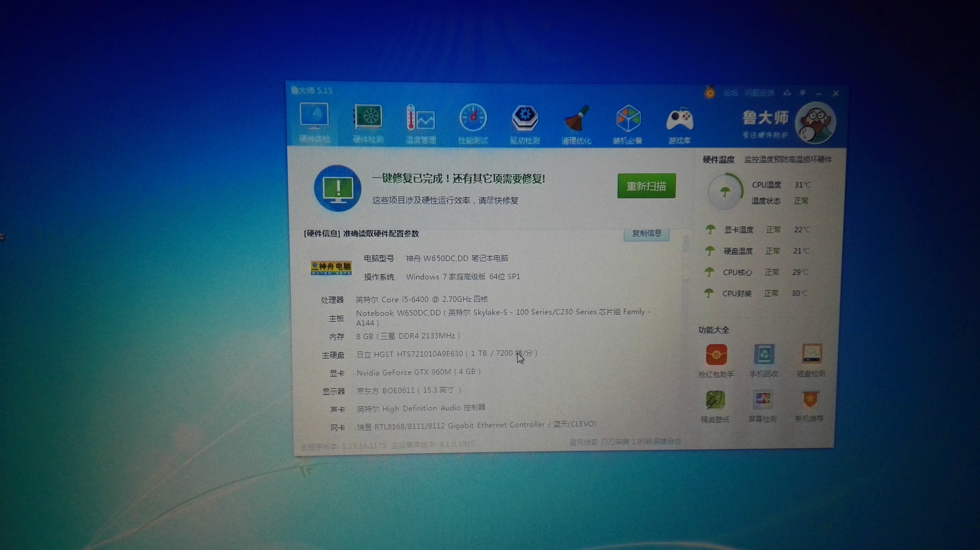Image resolution: width=980 pixels, height=550 pixels.
Task: Open 抢红包助手 red envelope tool
Action: click(x=716, y=360)
